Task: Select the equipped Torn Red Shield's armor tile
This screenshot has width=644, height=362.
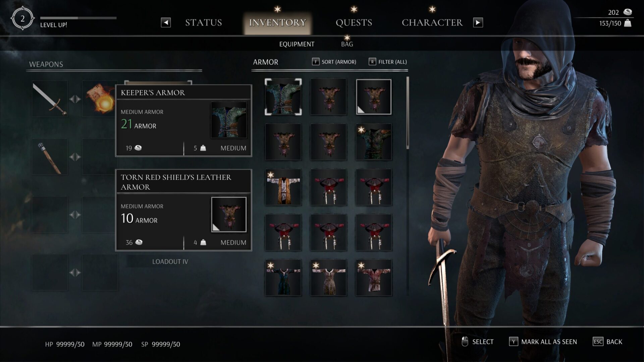Action: click(374, 97)
